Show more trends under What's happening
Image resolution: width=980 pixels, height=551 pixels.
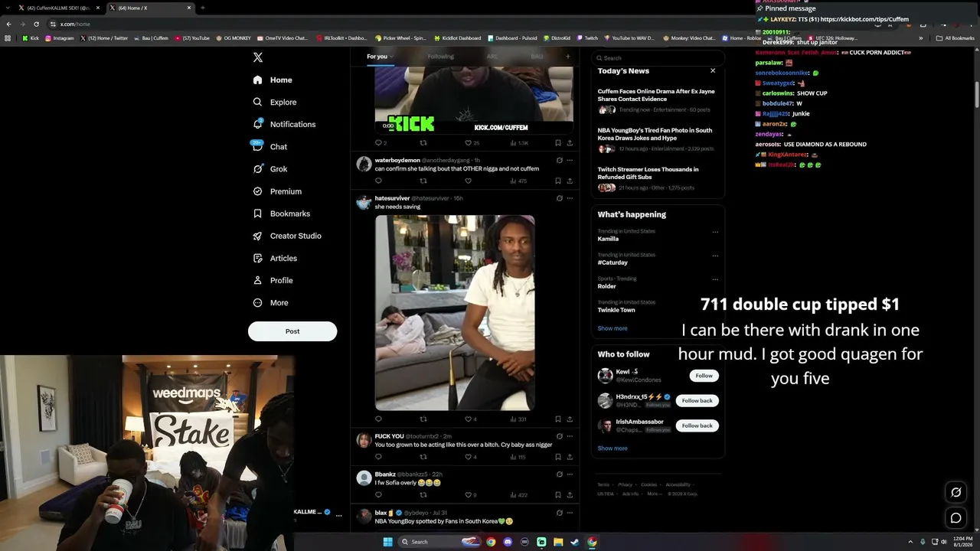[x=612, y=328]
